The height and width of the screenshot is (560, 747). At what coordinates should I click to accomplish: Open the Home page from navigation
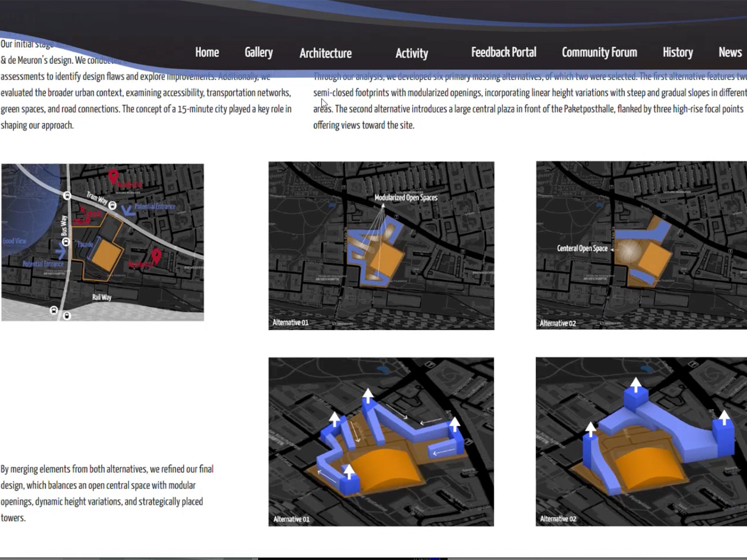tap(207, 52)
